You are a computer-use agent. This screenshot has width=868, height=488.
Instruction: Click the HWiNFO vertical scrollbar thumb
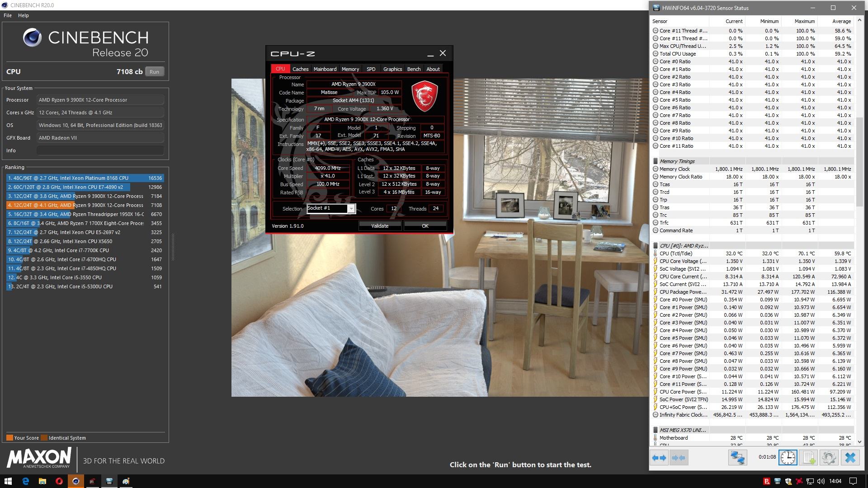tap(860, 162)
